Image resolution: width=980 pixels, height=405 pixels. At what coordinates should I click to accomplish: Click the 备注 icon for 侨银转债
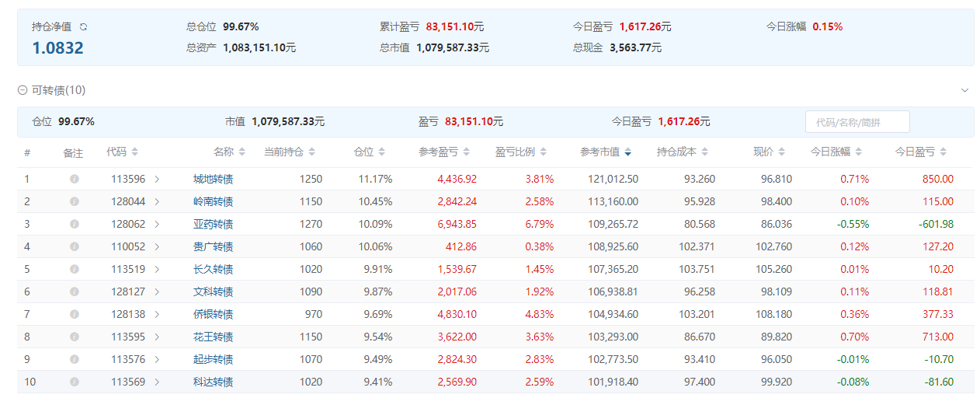[75, 314]
